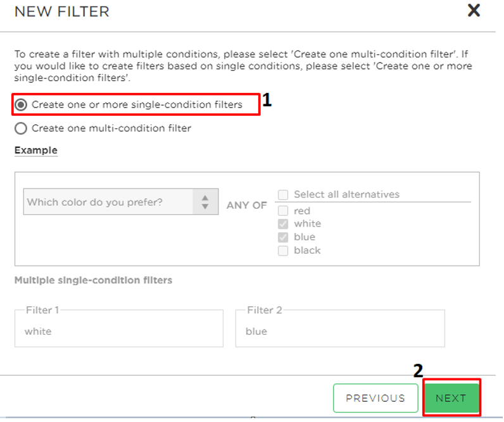504x422 pixels.
Task: Click the 'white' option label text
Action: [x=308, y=223]
